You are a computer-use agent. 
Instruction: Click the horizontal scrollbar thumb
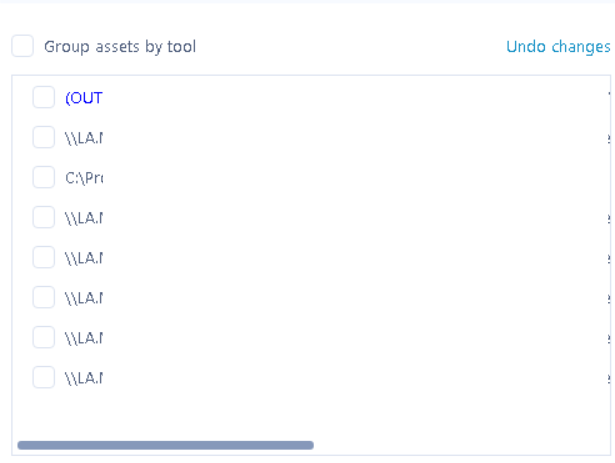tap(165, 445)
